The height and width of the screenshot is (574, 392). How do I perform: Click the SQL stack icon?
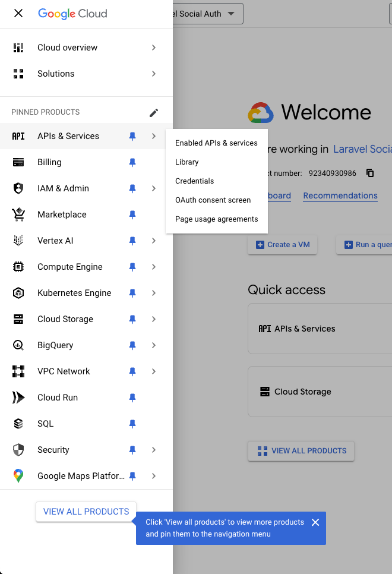[x=18, y=424]
